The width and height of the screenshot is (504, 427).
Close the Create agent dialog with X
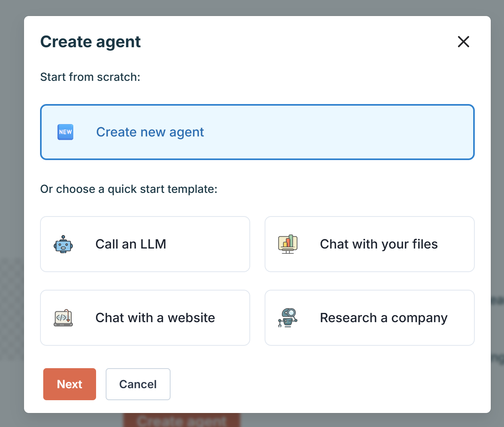[x=463, y=42]
